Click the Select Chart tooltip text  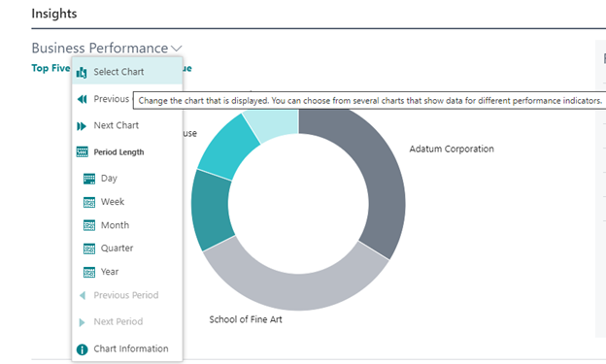pyautogui.click(x=370, y=101)
